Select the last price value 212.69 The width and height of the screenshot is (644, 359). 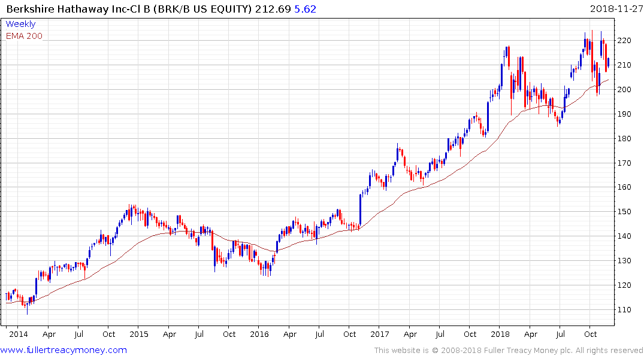[x=273, y=9]
